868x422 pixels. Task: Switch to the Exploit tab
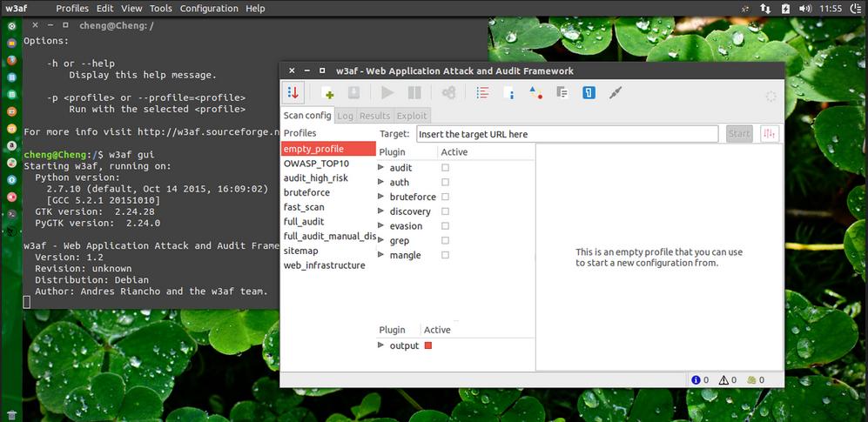(x=412, y=116)
